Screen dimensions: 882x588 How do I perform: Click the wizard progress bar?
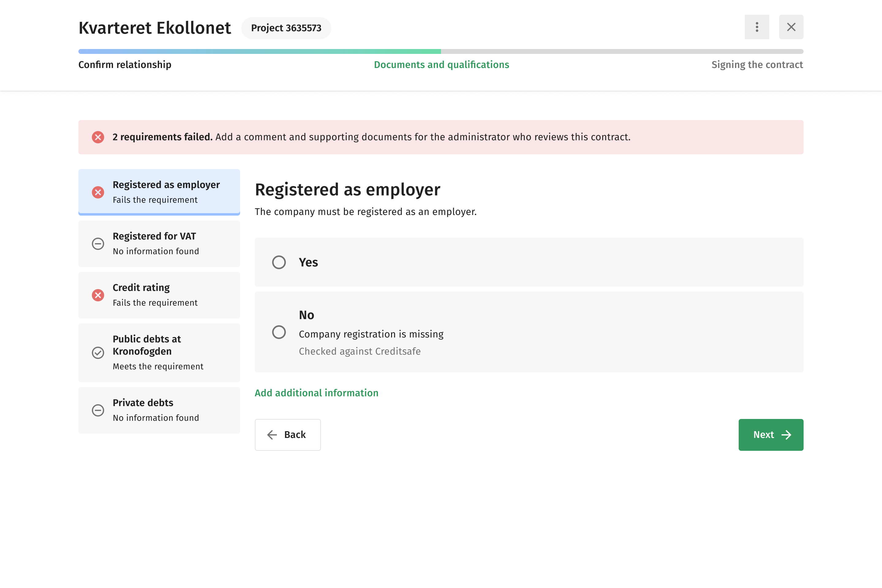441,51
